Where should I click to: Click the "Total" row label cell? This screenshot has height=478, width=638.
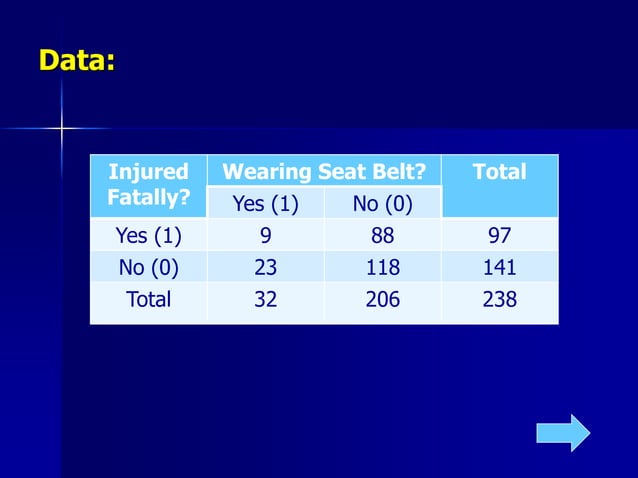[x=148, y=298]
